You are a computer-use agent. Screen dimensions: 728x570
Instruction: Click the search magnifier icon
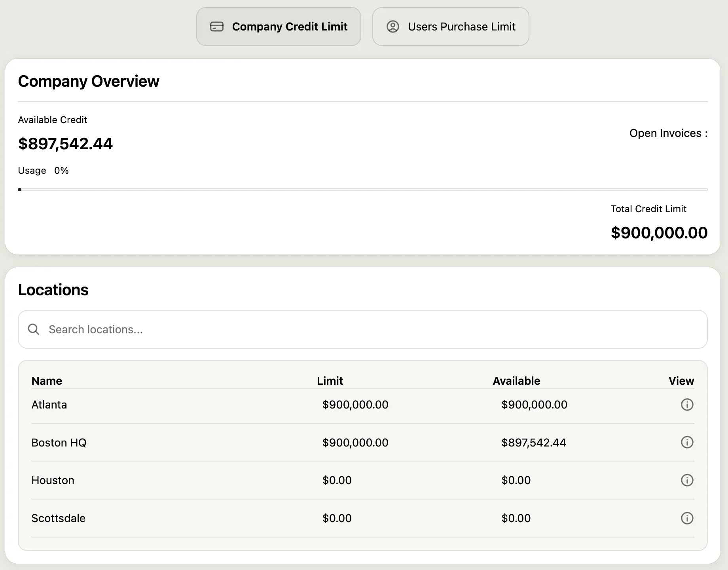pos(34,329)
